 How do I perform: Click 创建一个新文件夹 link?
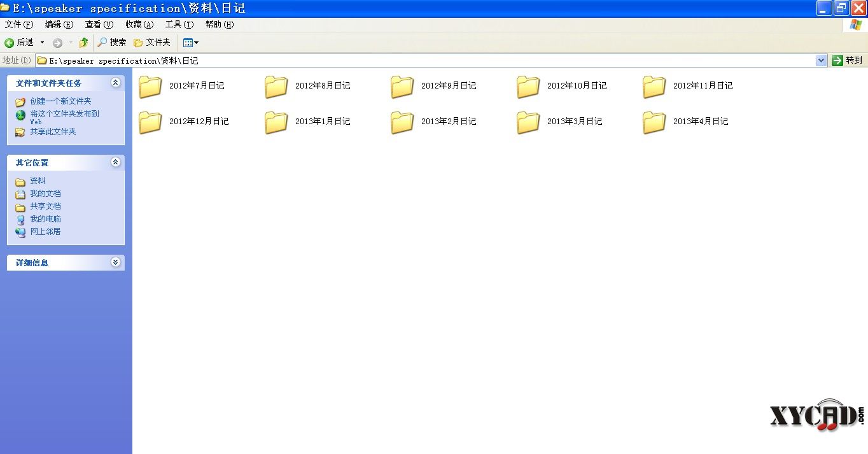tap(60, 101)
